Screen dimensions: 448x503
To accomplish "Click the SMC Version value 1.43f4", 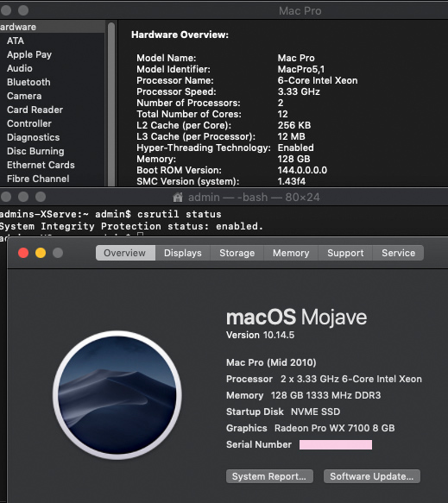I will pos(292,181).
